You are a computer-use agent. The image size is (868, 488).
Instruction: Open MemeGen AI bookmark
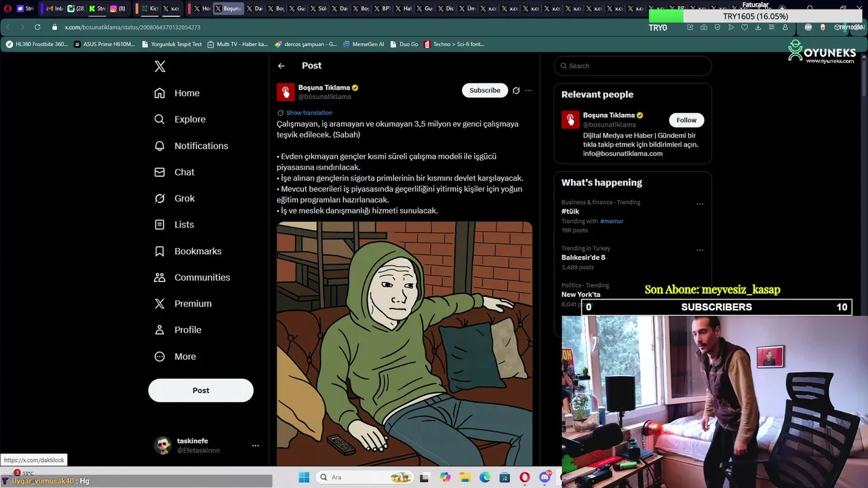pos(363,44)
